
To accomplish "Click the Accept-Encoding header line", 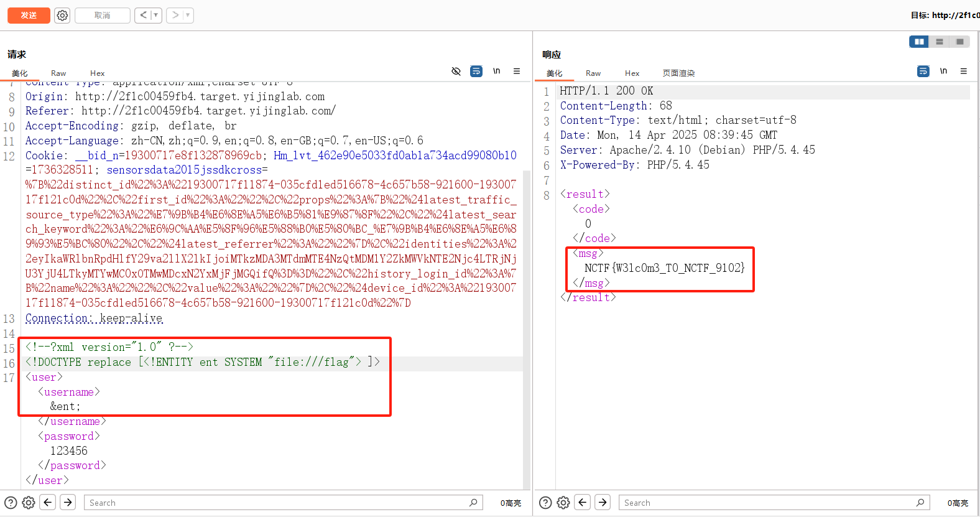I will (131, 126).
